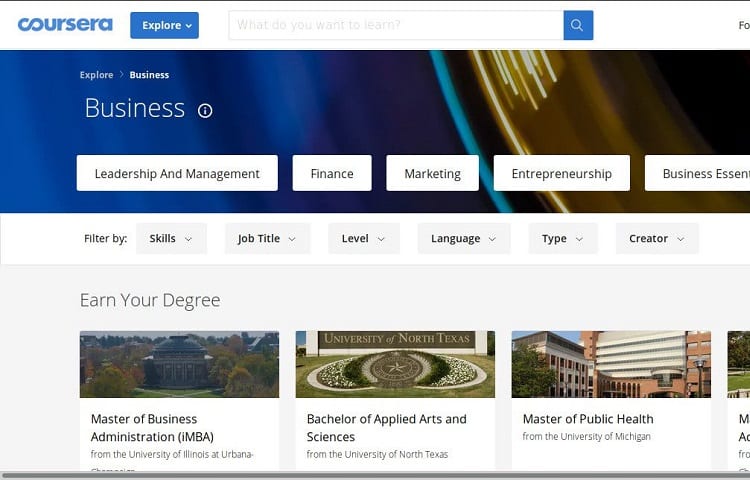This screenshot has width=750, height=480.
Task: Click the search magnifier button
Action: 578,25
